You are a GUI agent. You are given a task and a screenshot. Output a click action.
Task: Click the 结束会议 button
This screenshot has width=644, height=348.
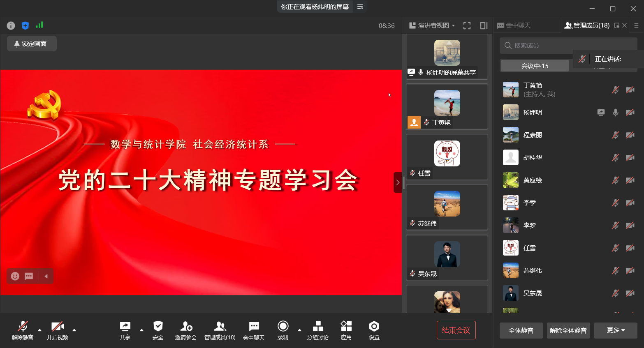pyautogui.click(x=456, y=330)
